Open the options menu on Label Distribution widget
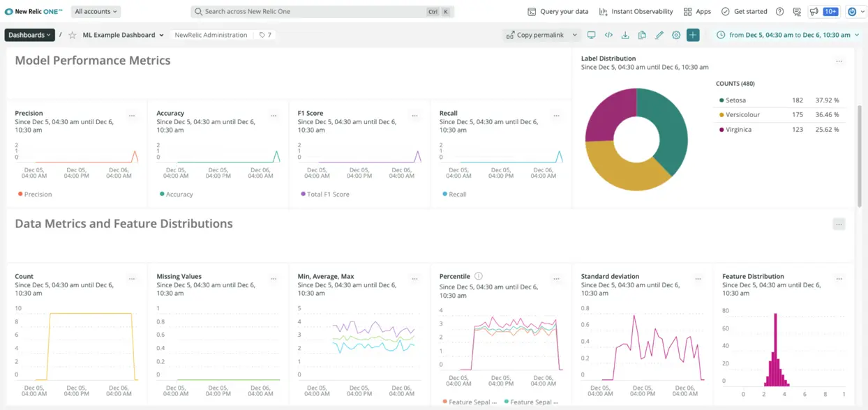Screen dimensions: 868x410 [839, 61]
